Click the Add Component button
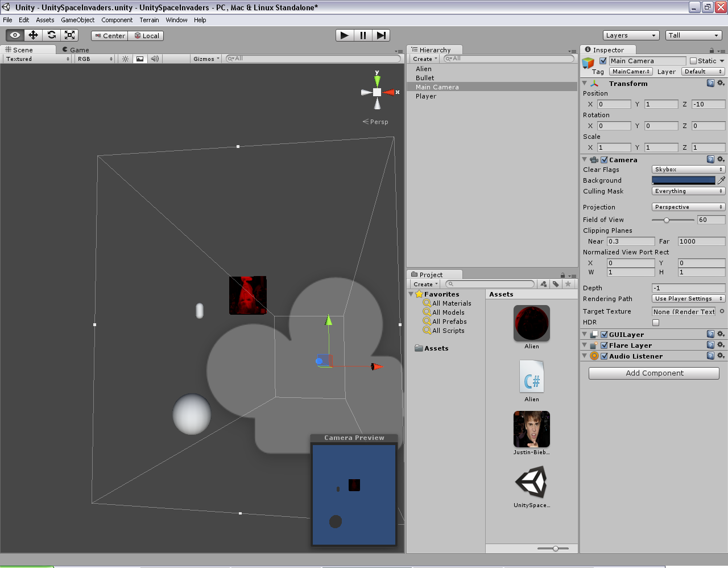728x568 pixels. [654, 373]
